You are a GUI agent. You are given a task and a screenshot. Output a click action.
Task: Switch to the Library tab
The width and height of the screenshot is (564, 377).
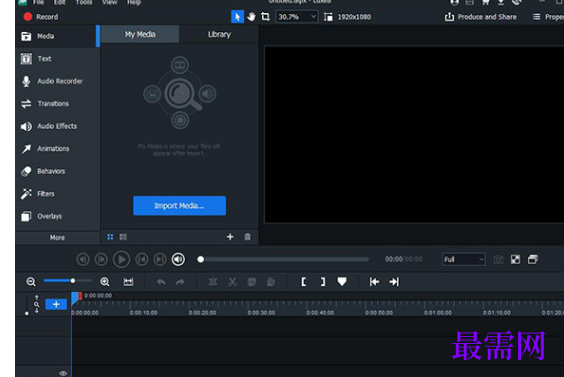(x=219, y=34)
